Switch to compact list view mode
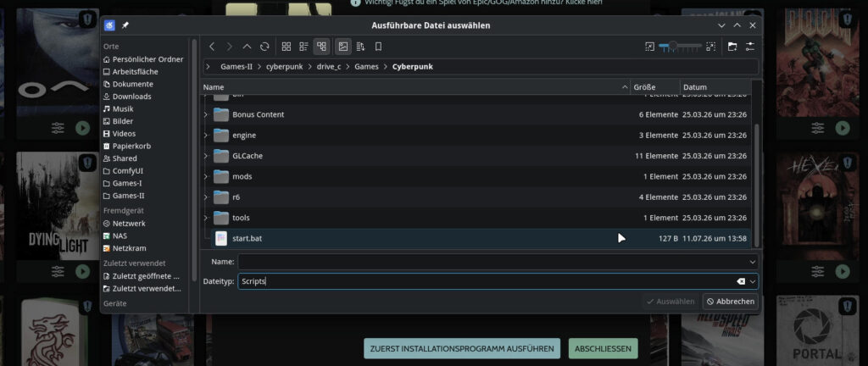Viewport: 868px width, 366px height. point(304,47)
